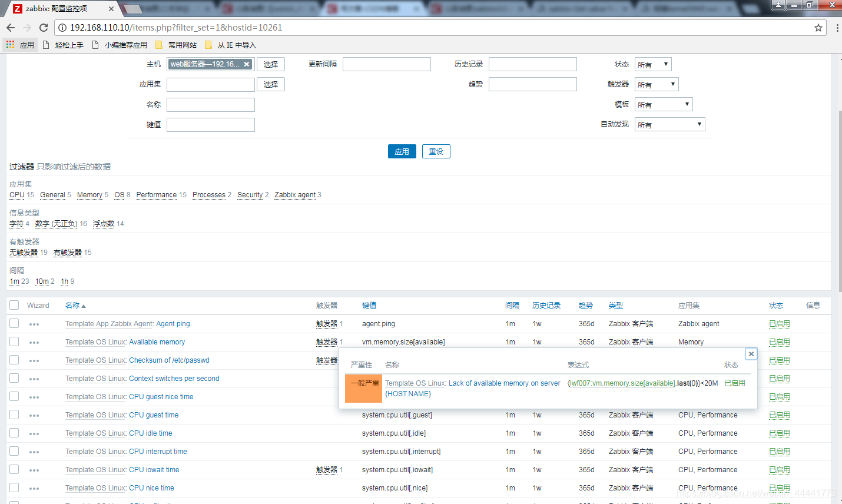The width and height of the screenshot is (842, 504).
Task: Sort table by 类型 column header
Action: click(x=616, y=306)
